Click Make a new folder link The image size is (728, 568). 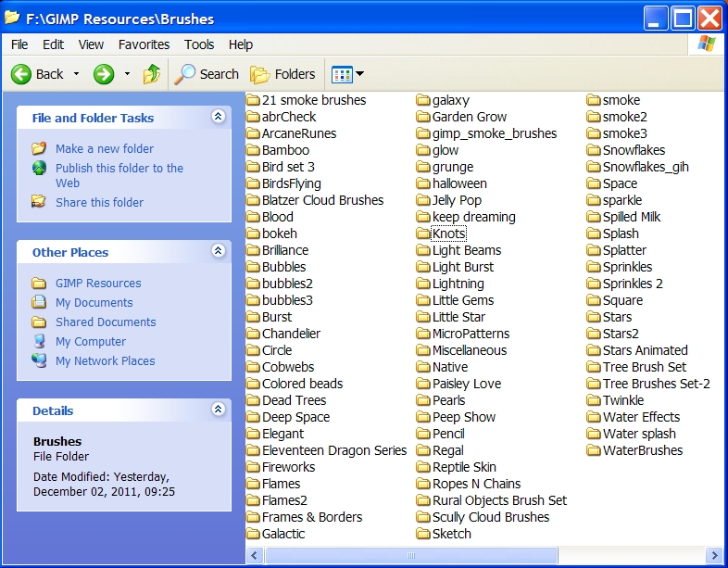[105, 148]
